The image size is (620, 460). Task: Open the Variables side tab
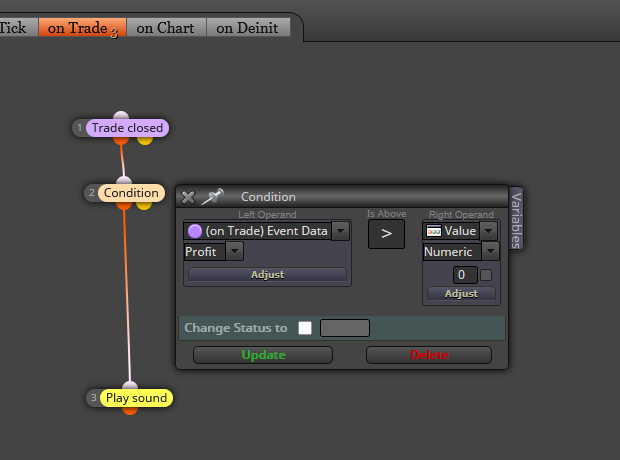516,219
